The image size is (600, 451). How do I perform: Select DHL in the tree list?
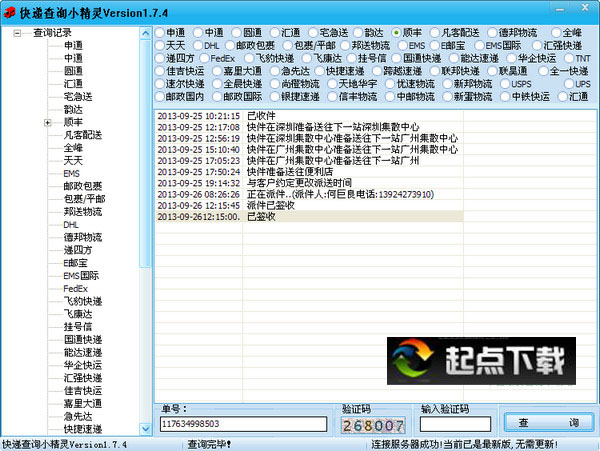(71, 225)
